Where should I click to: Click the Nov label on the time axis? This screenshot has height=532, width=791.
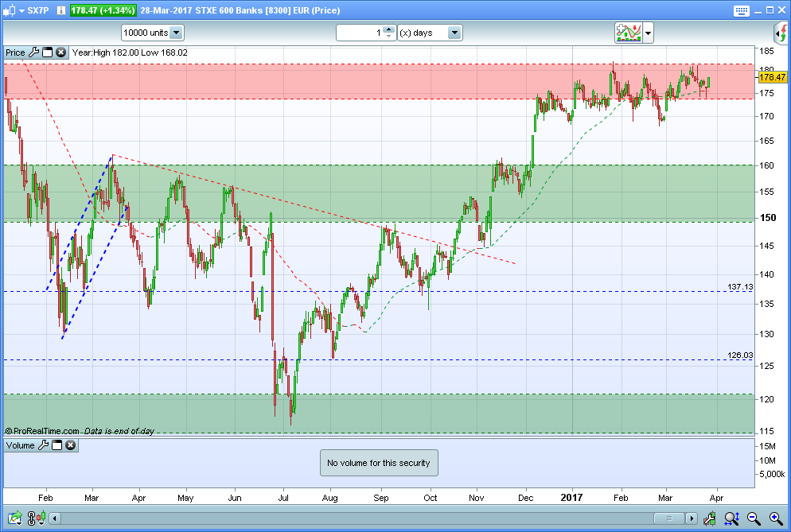pyautogui.click(x=476, y=499)
